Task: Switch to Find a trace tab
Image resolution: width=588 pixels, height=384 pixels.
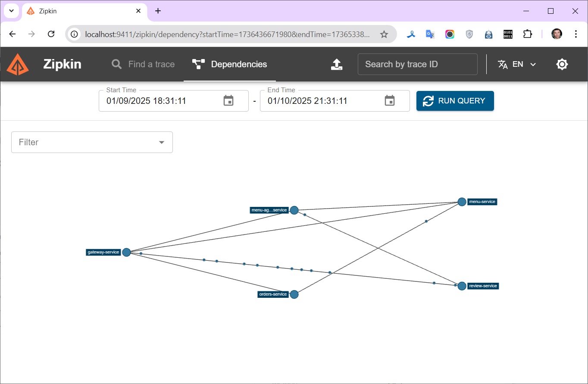Action: pyautogui.click(x=143, y=64)
